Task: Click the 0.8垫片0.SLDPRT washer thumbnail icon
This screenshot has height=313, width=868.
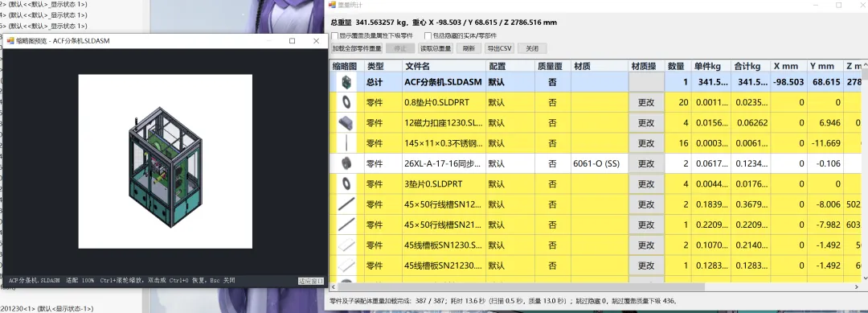Action: point(346,102)
